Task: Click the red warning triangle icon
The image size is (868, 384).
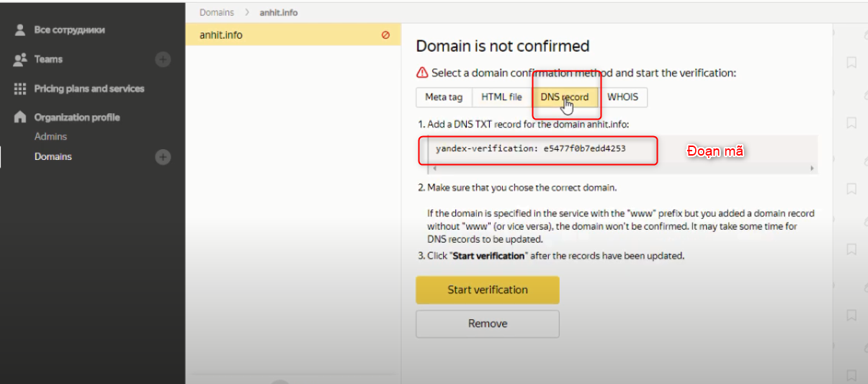Action: pos(422,73)
